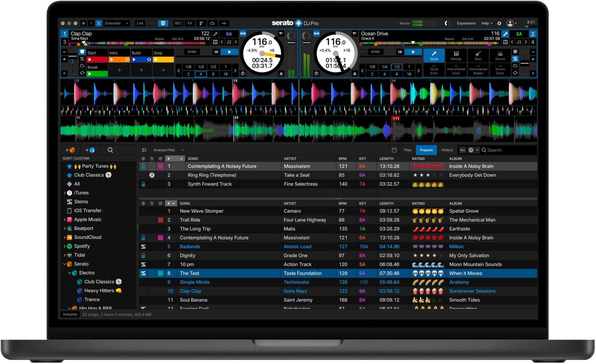Select the 1/2 loop size on Ocean Drive deck
Image resolution: width=596 pixels, height=364 pixels.
tap(397, 67)
